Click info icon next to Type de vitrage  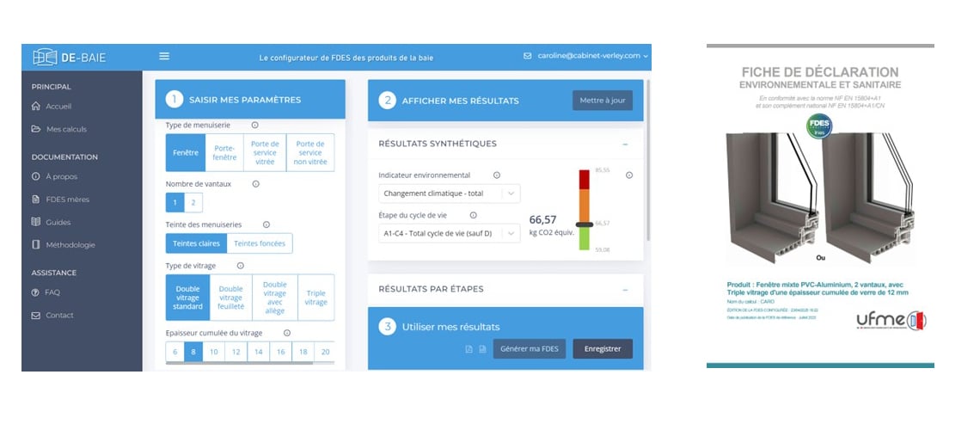pos(241,266)
